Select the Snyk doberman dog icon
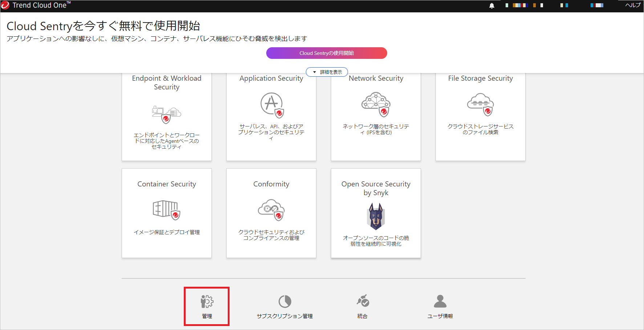This screenshot has width=644, height=330. click(376, 217)
